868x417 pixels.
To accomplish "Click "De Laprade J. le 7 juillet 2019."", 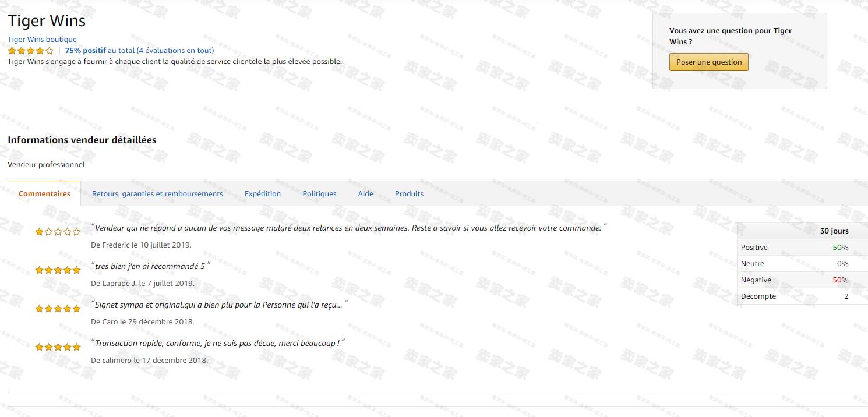I will [x=143, y=284].
